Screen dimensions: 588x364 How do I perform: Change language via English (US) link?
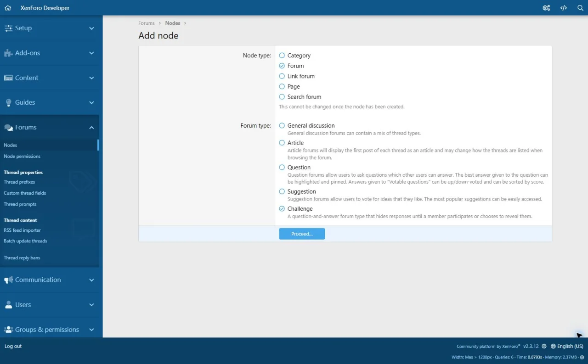pyautogui.click(x=567, y=347)
